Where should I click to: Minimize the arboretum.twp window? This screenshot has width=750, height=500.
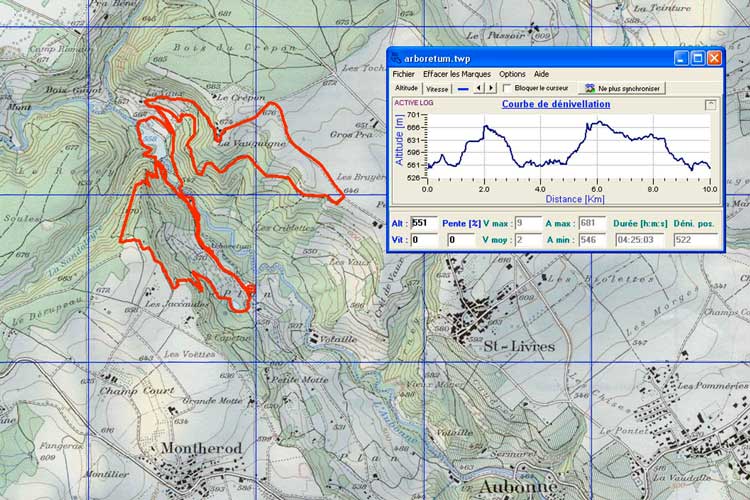(682, 58)
